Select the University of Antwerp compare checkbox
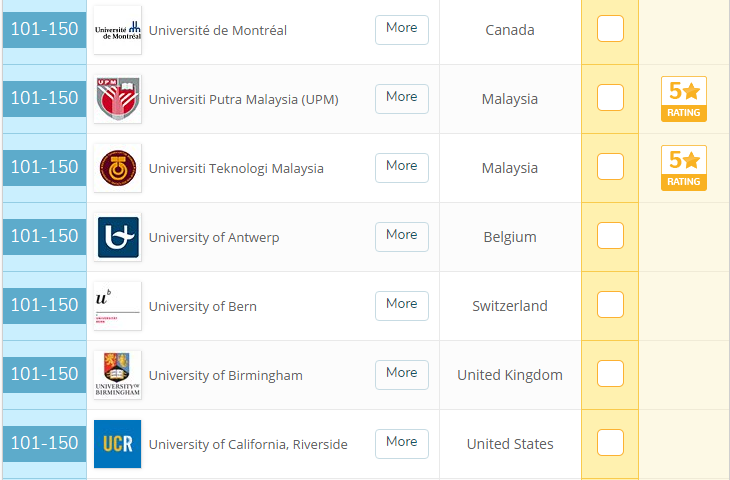Screen dimensions: 730x480 point(610,237)
